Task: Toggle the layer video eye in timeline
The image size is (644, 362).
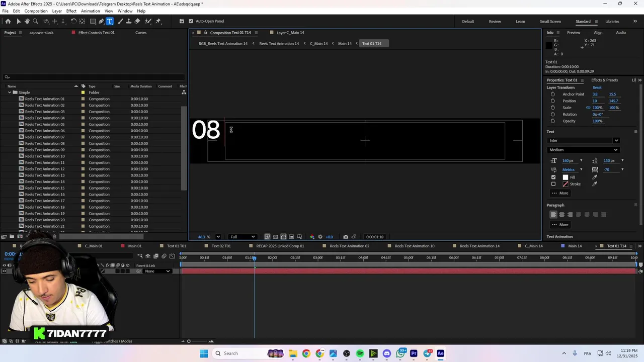Action: (x=5, y=271)
